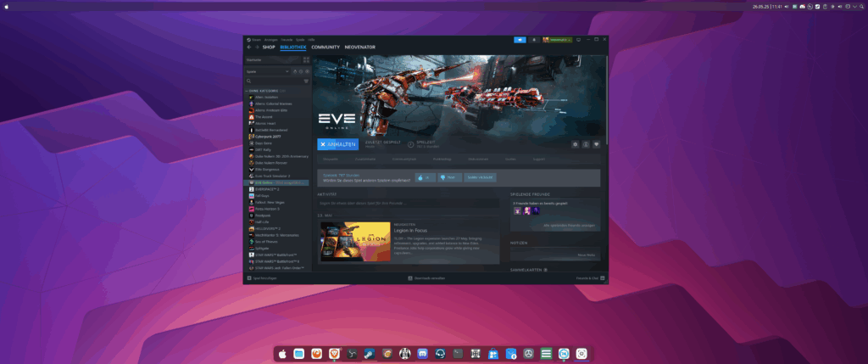Open Downloads verwalten

[x=426, y=278]
